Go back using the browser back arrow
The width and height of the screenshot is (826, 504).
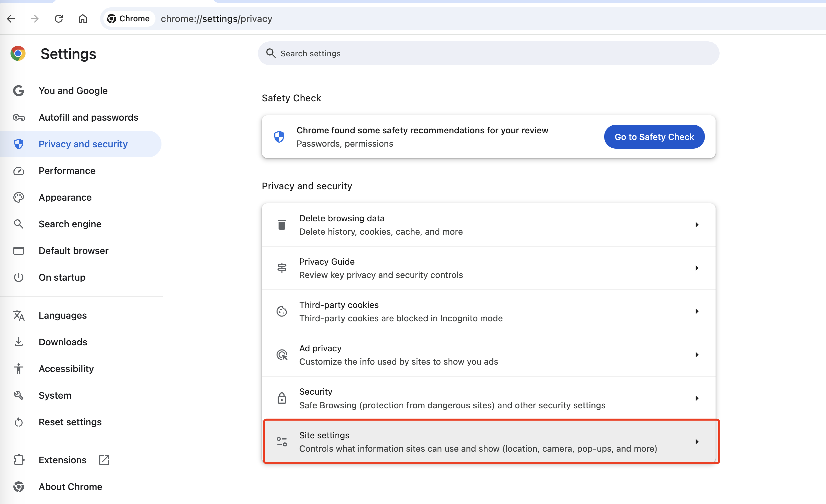pyautogui.click(x=11, y=19)
